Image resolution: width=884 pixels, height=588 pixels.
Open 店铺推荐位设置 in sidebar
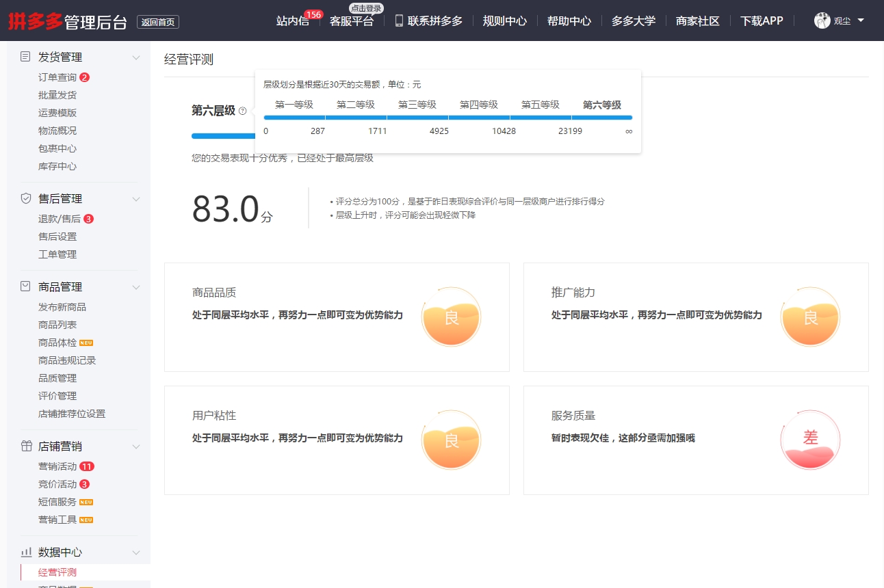(72, 414)
